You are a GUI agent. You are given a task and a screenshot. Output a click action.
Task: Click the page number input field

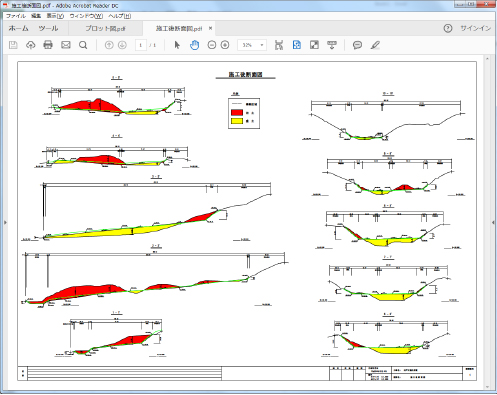141,45
